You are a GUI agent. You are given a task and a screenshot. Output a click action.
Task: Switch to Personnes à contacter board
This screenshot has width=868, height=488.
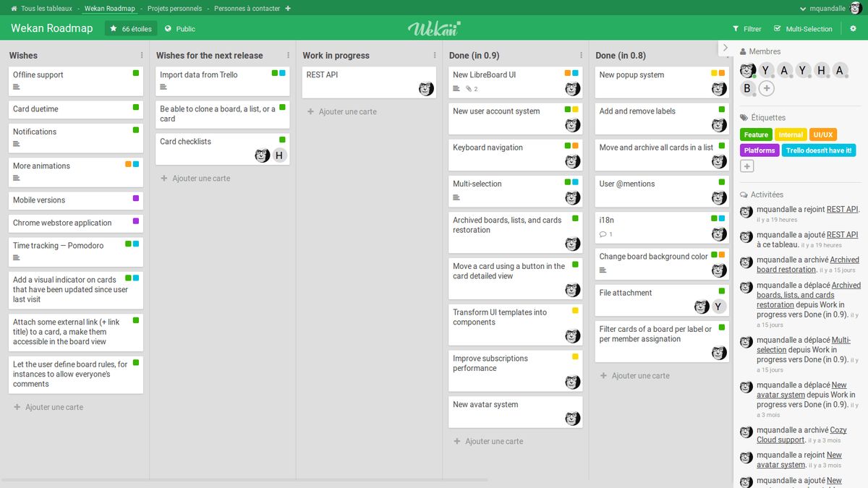point(247,9)
